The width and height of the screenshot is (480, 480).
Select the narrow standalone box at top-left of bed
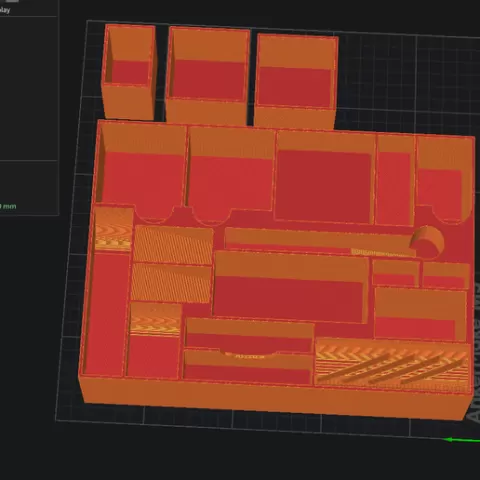(x=129, y=72)
